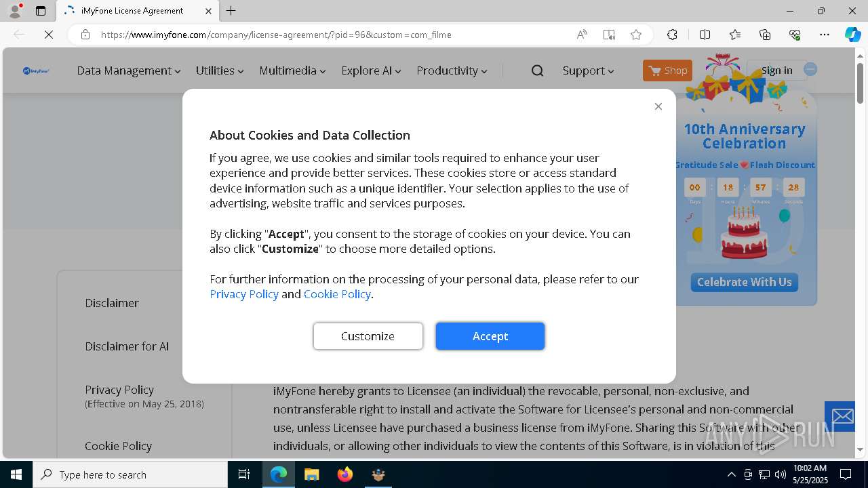Open Windows Start menu
The width and height of the screenshot is (868, 488).
[x=16, y=474]
